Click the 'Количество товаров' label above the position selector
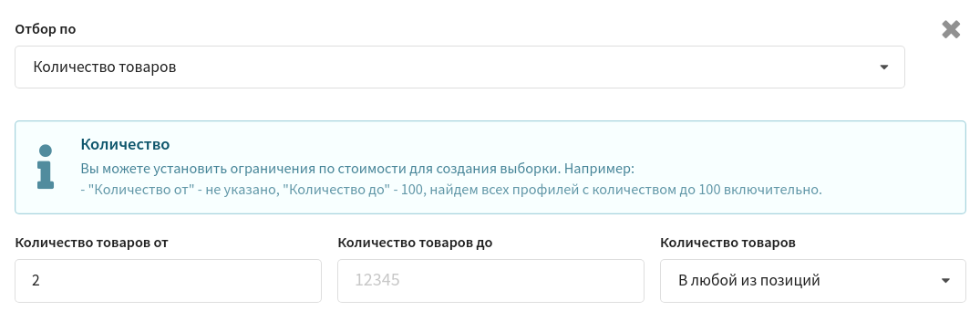Screen dimensions: 980x332 728,244
